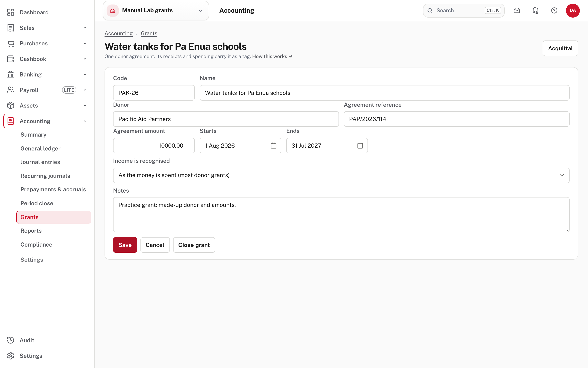Expand the Sales menu chevron
Screen dimensions: 588x368
(85, 28)
